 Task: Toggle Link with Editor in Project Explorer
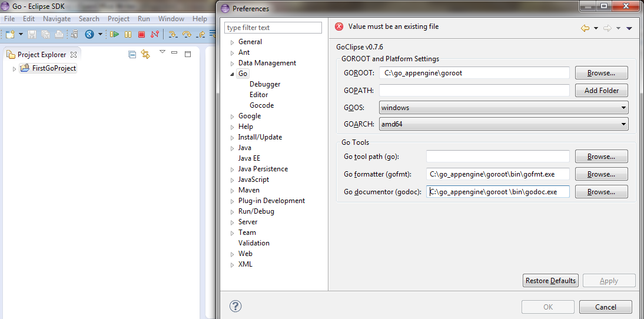point(145,54)
